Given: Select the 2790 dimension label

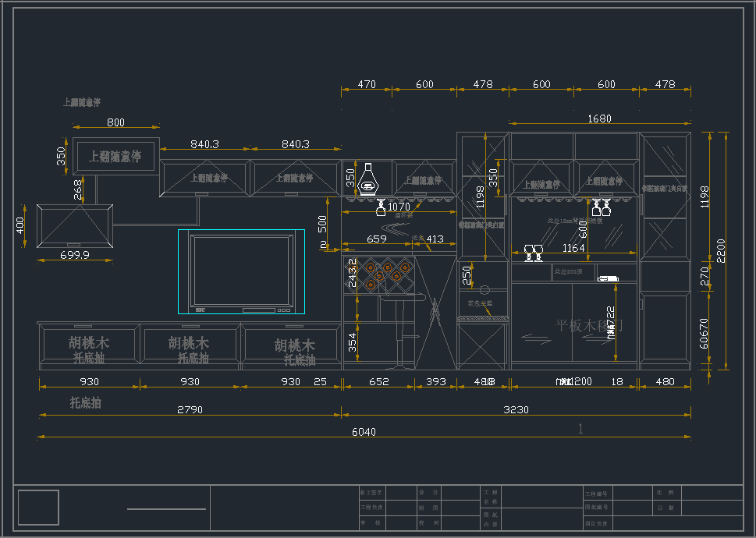Looking at the screenshot, I should [x=190, y=409].
